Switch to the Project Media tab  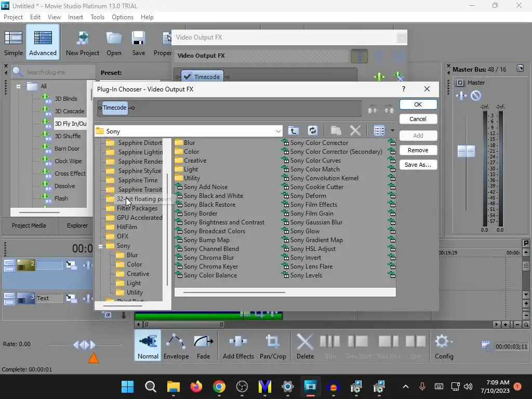[29, 225]
